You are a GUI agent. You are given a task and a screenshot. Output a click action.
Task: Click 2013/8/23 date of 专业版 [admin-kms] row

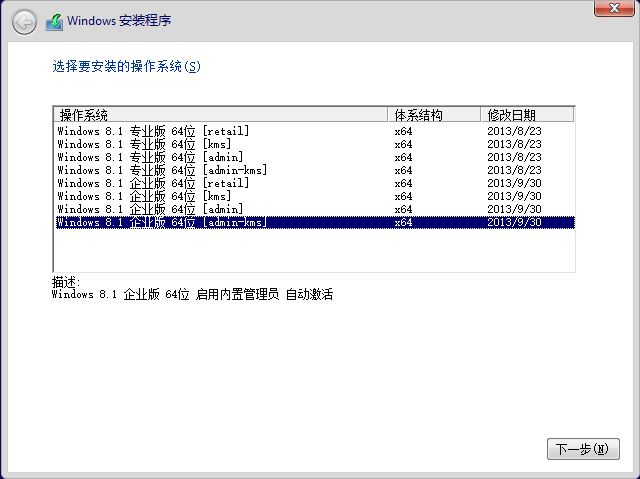[x=514, y=170]
